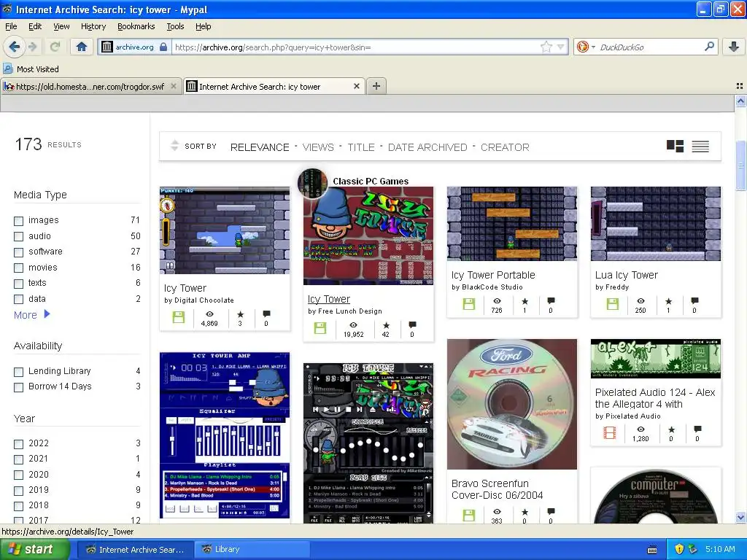The width and height of the screenshot is (747, 560).
Task: Open Icy Tower by Free Lunch Design link
Action: pos(329,299)
